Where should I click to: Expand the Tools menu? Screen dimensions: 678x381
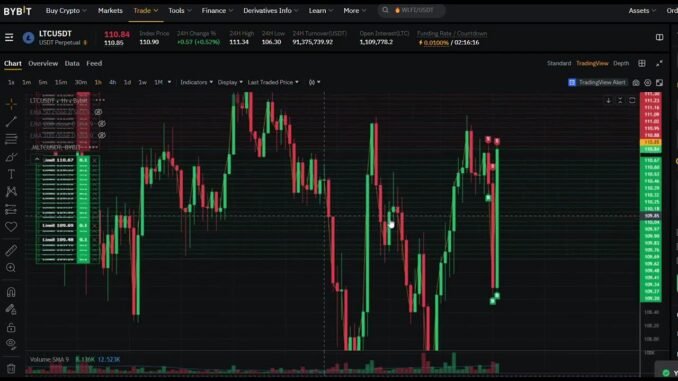[x=179, y=10]
